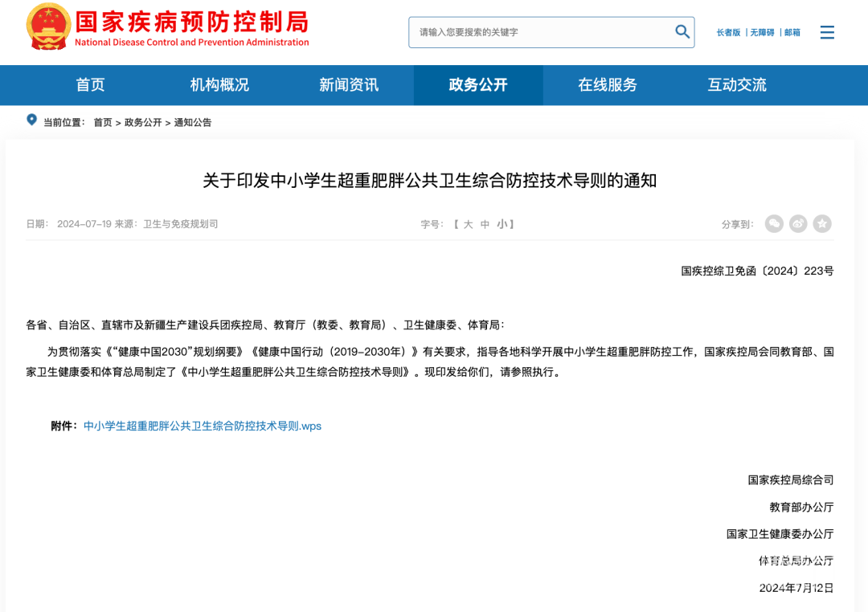Click the search magnifier icon
Viewport: 868px width, 612px height.
tap(682, 32)
